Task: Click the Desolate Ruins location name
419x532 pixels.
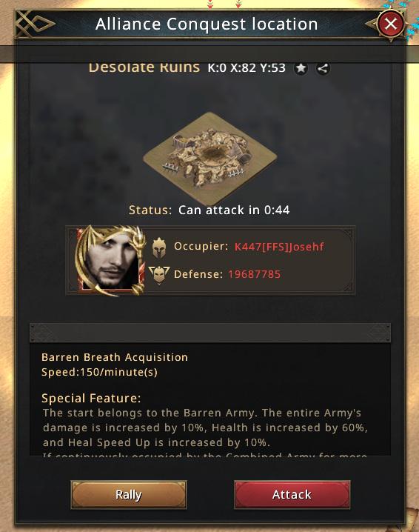Action: pos(144,67)
